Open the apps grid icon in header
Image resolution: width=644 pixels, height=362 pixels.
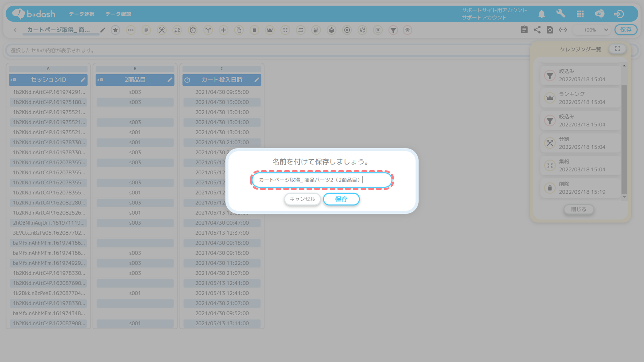pyautogui.click(x=580, y=14)
